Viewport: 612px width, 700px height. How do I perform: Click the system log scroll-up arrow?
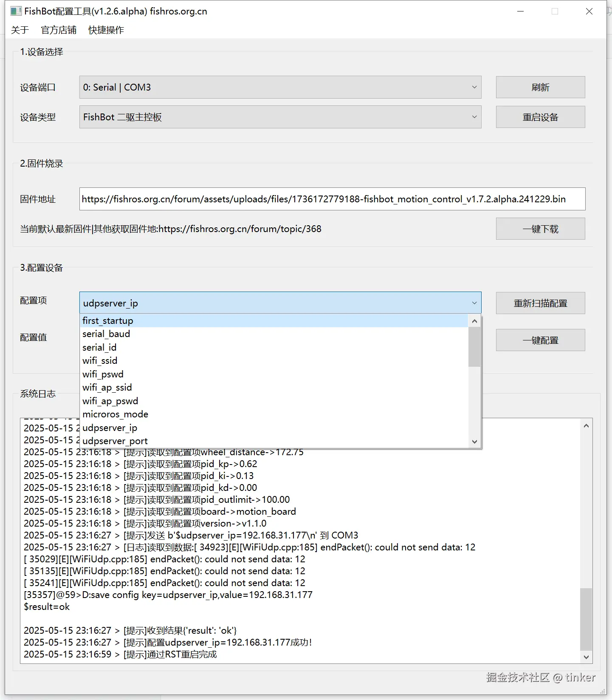click(586, 425)
